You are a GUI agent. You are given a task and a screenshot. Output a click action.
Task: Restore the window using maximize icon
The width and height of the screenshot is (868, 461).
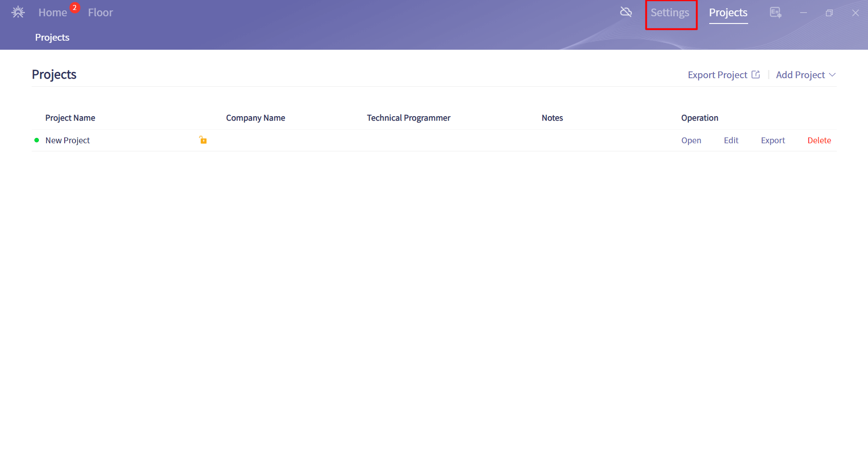point(829,13)
